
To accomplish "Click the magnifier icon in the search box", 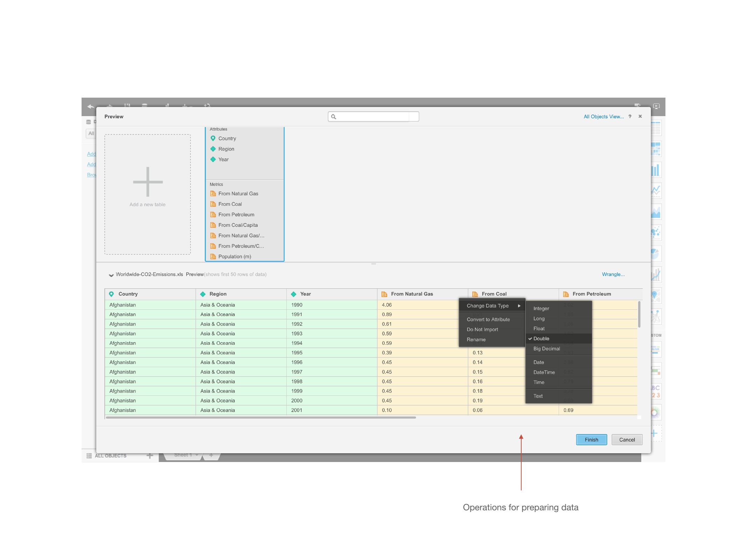I will pyautogui.click(x=334, y=117).
